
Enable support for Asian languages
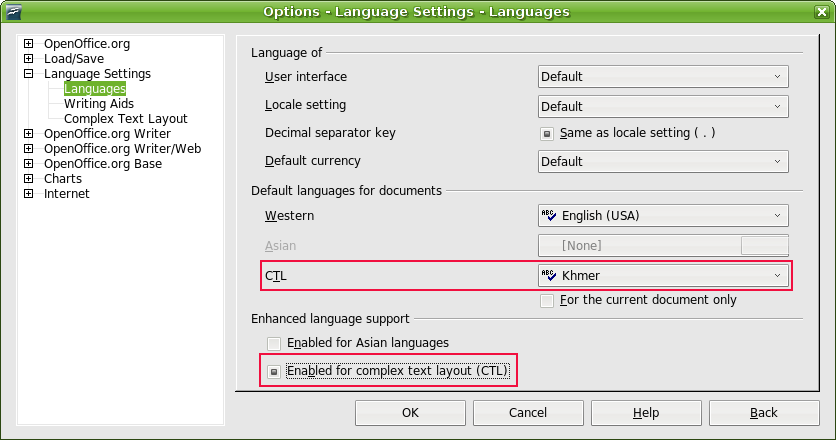tap(274, 343)
